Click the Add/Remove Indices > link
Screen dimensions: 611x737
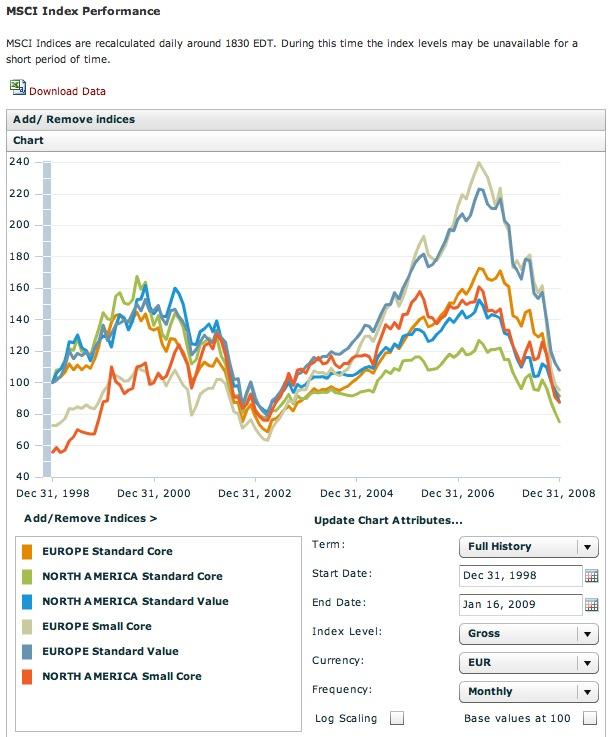[x=90, y=519]
